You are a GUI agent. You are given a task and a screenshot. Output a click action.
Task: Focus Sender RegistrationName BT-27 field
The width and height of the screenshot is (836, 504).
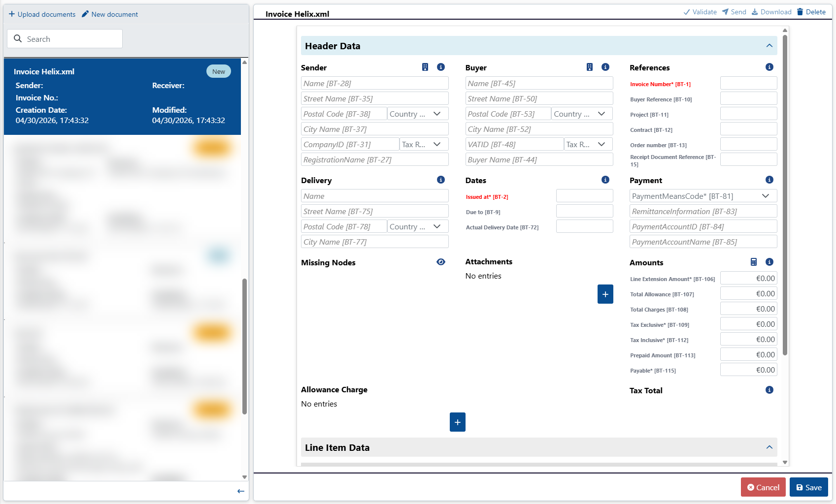[375, 159]
